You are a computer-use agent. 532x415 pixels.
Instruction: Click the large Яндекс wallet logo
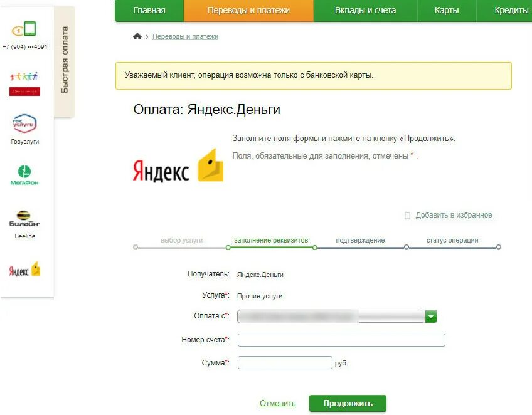tap(178, 166)
